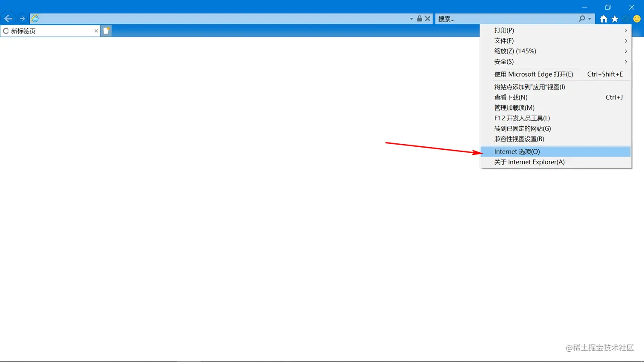Open the 文件(F) submenu

click(x=556, y=40)
